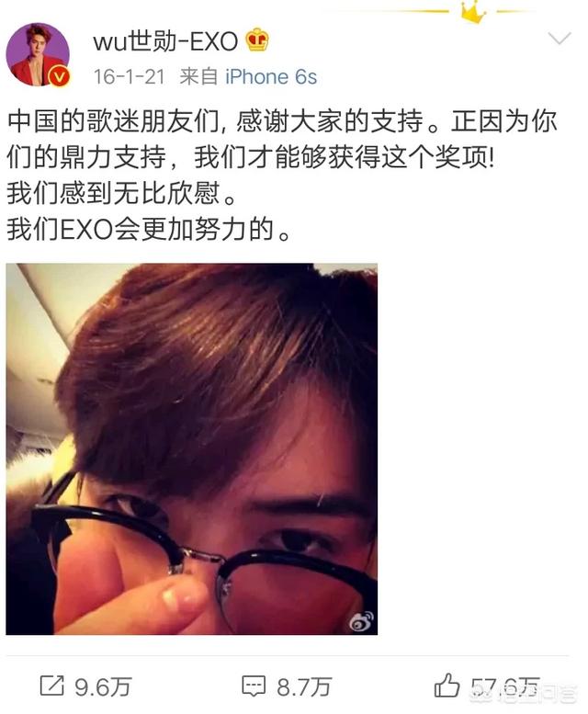The height and width of the screenshot is (714, 588).
Task: Open the wu世勋-EXO profile avatar
Action: click(x=38, y=54)
